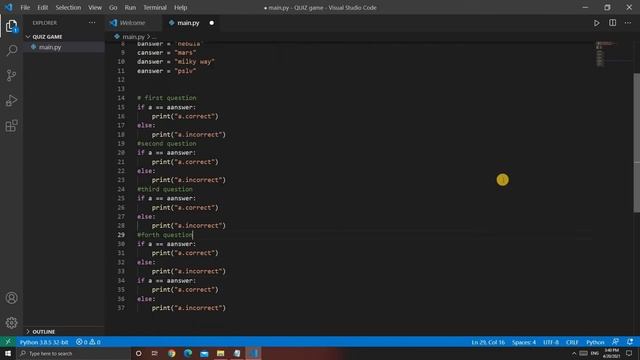The image size is (640, 360).
Task: Go to line via Ln 29, Col 16
Action: 488,342
